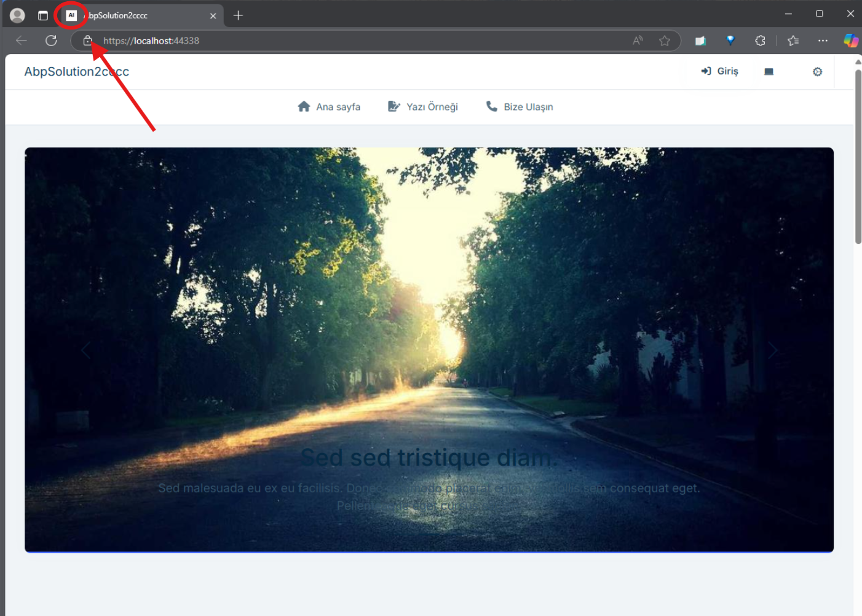This screenshot has width=862, height=616.
Task: Toggle the laptop theme switcher icon
Action: tap(769, 72)
